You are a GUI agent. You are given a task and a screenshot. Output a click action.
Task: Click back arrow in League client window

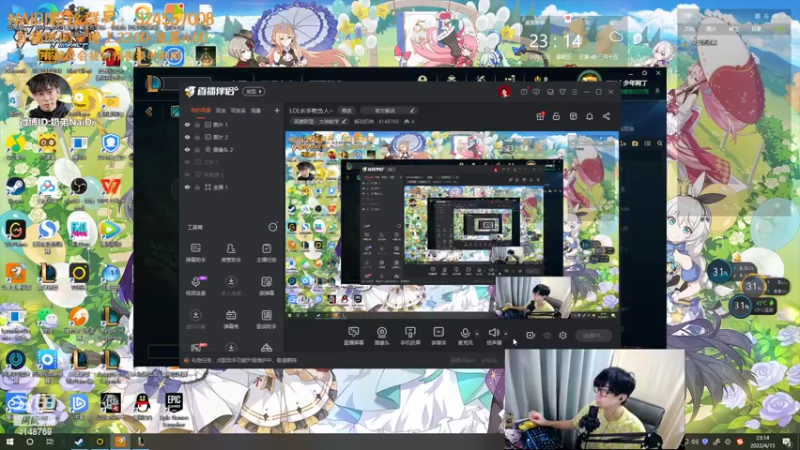click(x=149, y=111)
